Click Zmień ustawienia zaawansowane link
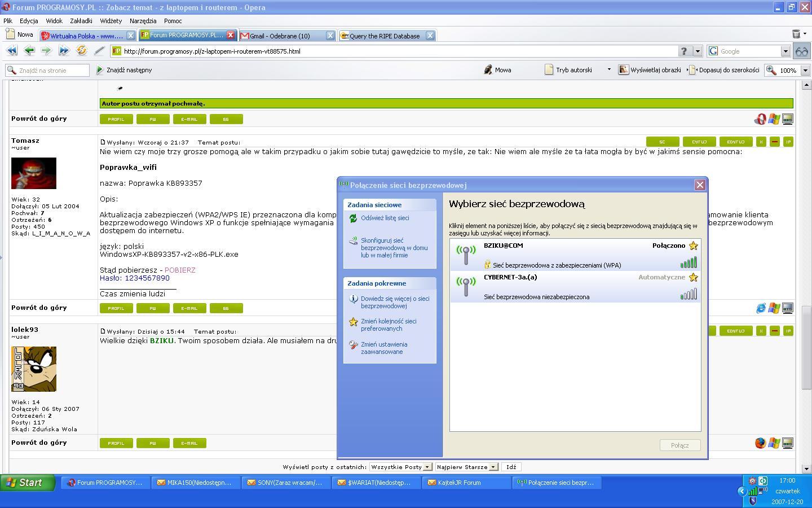Screen dimensions: 812x508 384,348
